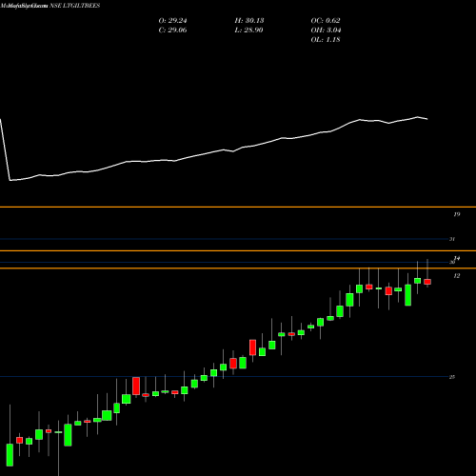Select the OH: 3.04 reading

(326, 30)
